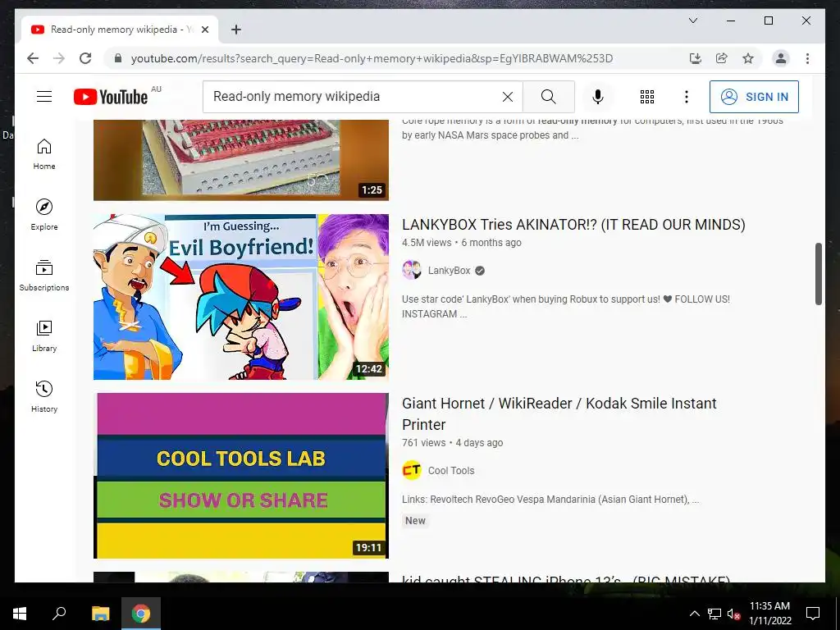
Task: Open the network tray icon
Action: click(x=714, y=614)
